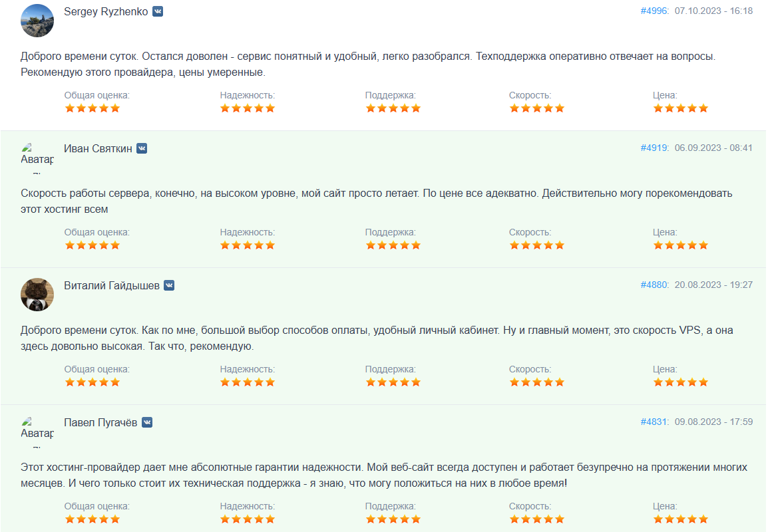Open review link #4996
The height and width of the screenshot is (532, 770).
(x=654, y=11)
